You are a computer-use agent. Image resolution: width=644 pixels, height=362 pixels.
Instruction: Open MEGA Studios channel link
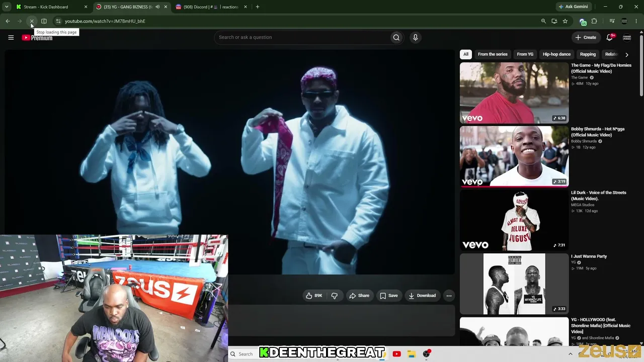click(583, 205)
